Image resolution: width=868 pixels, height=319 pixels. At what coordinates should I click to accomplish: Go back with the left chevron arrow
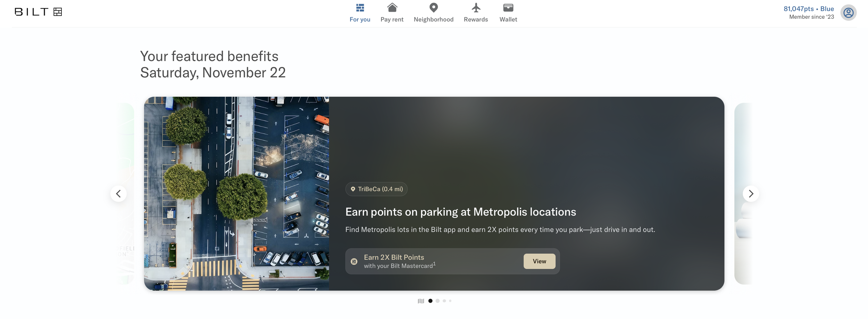118,193
